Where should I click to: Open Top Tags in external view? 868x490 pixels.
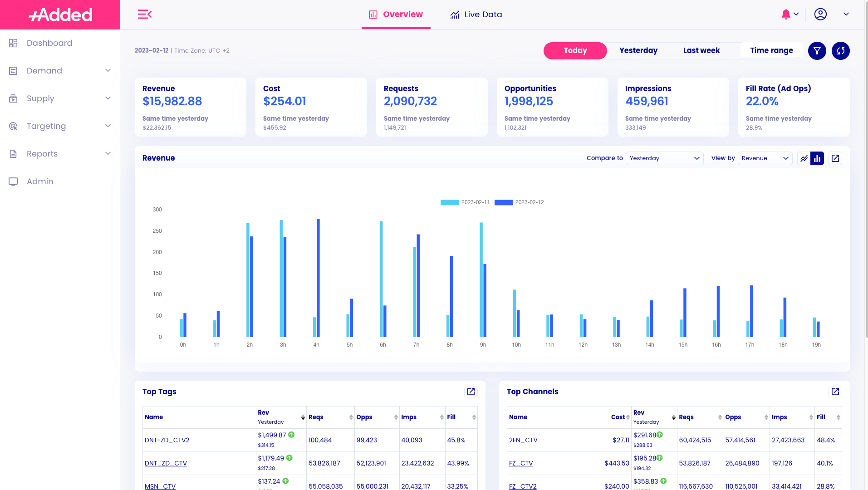pos(471,392)
